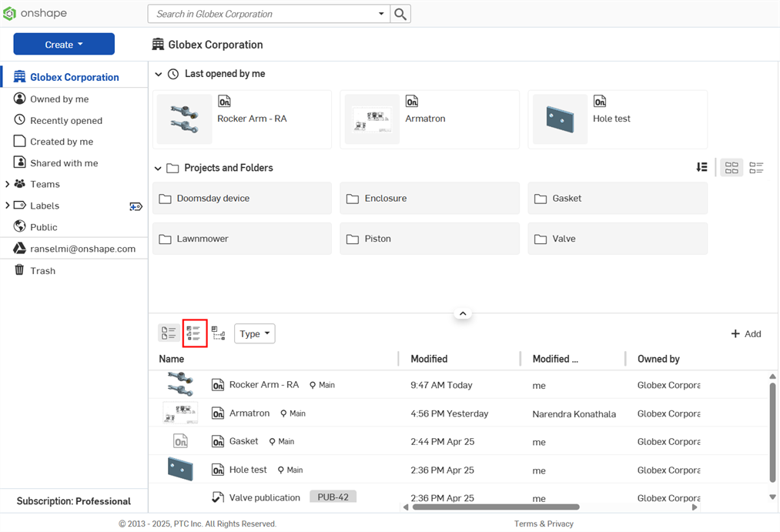The height and width of the screenshot is (532, 780).
Task: Select the detailed list view toggle
Action: click(x=195, y=333)
